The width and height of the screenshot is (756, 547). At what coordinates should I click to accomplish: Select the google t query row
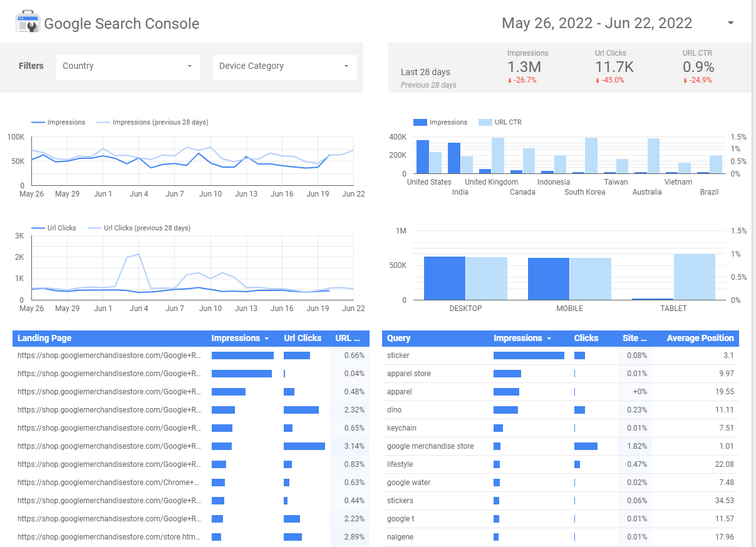(x=561, y=519)
